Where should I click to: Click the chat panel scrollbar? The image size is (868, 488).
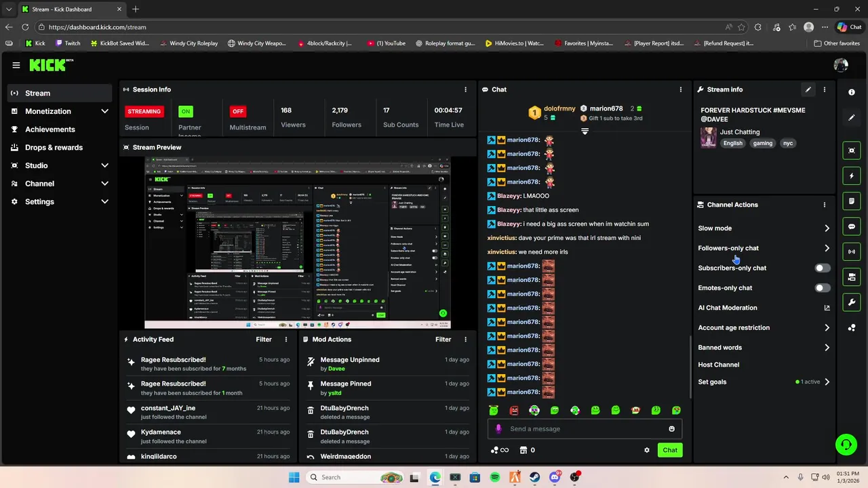[x=690, y=366]
